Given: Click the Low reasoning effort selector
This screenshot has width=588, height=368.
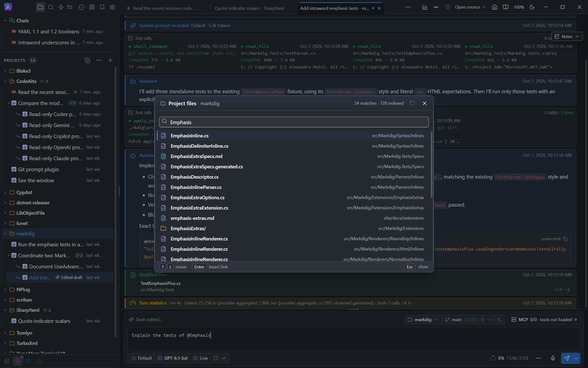Looking at the screenshot, I should pos(201,358).
